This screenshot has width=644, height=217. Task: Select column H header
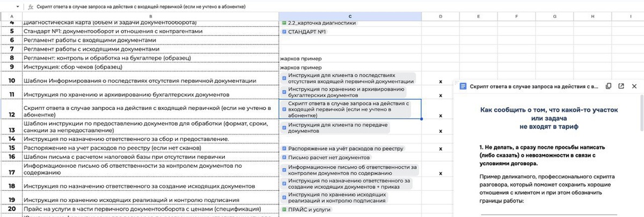coord(592,17)
